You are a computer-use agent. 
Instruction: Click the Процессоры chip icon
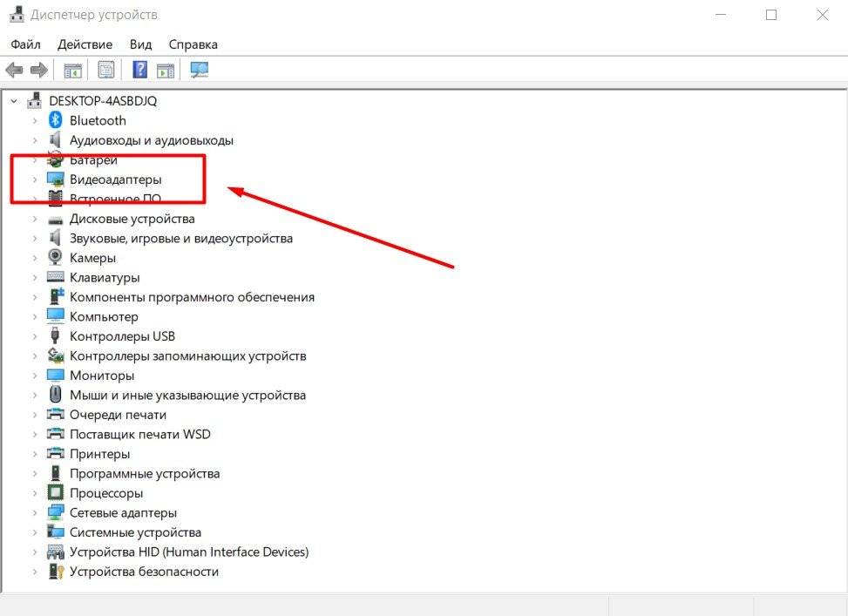(x=56, y=493)
